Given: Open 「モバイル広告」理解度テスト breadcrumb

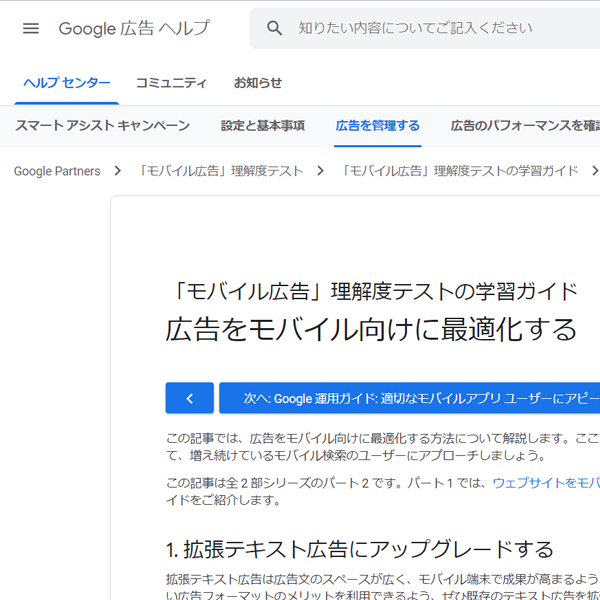Looking at the screenshot, I should [221, 171].
